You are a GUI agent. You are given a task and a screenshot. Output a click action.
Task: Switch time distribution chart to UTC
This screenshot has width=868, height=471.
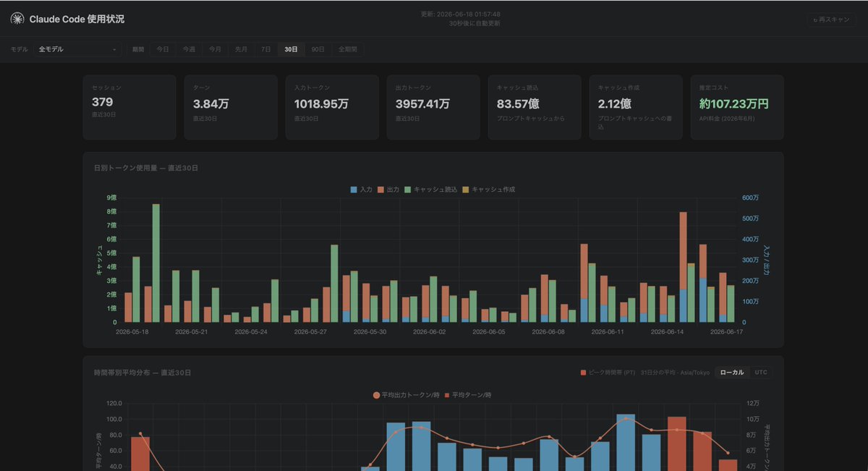click(x=761, y=373)
